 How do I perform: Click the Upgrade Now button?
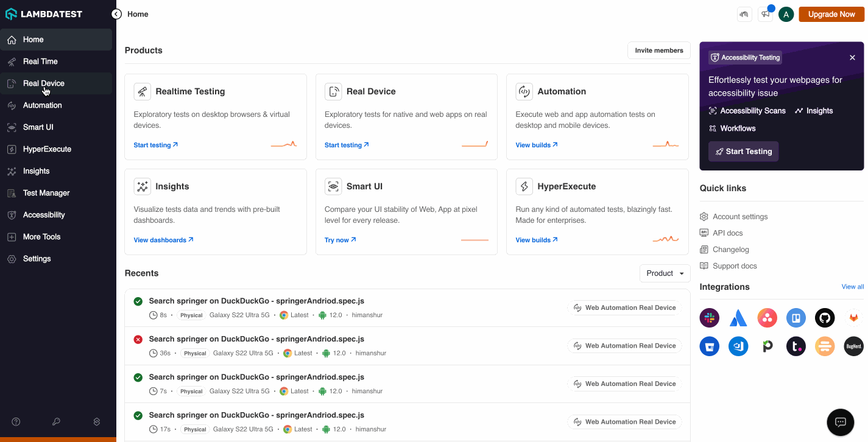click(831, 14)
